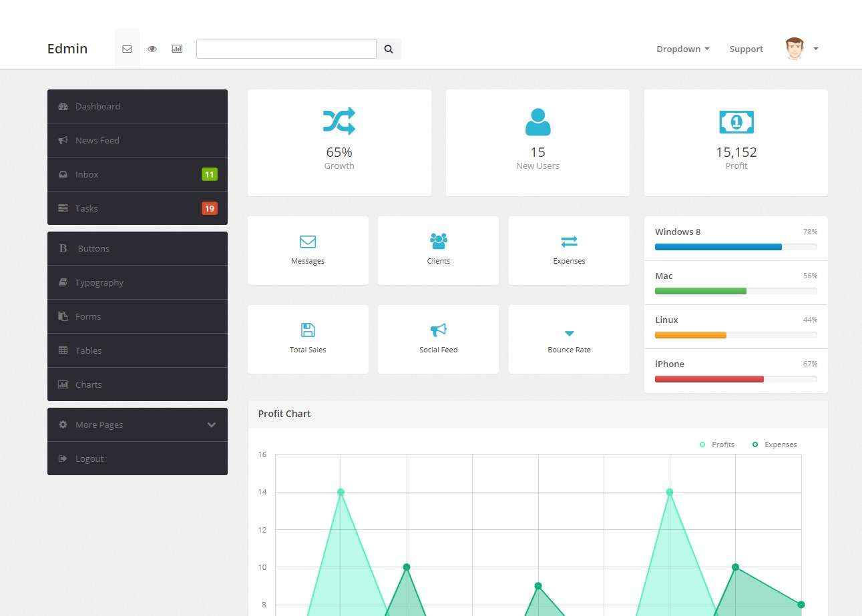Click the New Users person icon

tap(537, 122)
